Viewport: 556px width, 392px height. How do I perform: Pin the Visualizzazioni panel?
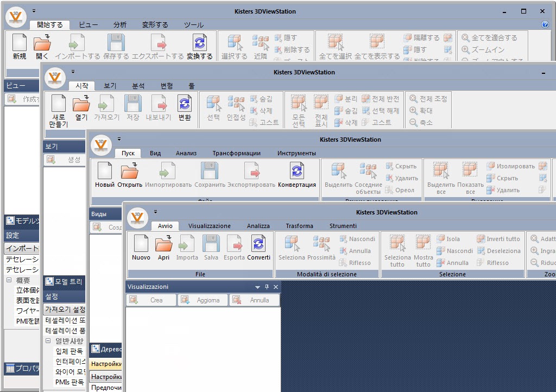click(x=267, y=287)
